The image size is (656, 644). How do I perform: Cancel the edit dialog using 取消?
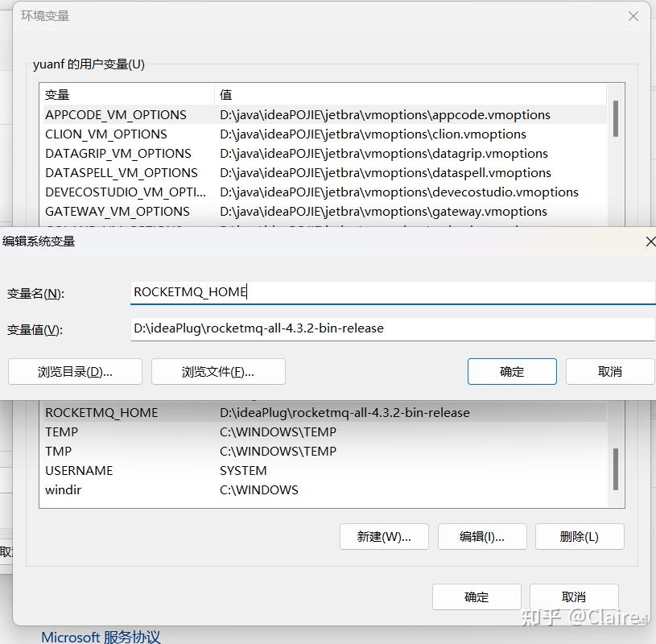(610, 371)
